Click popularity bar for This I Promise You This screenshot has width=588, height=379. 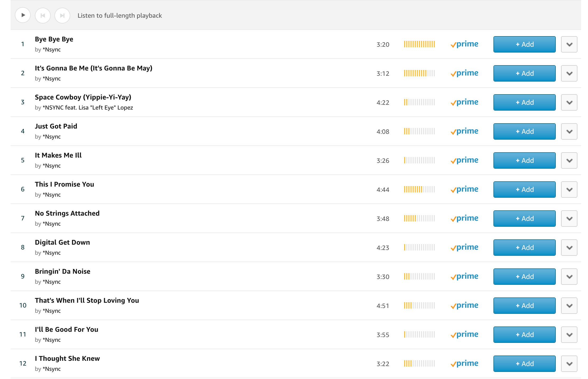pyautogui.click(x=419, y=189)
